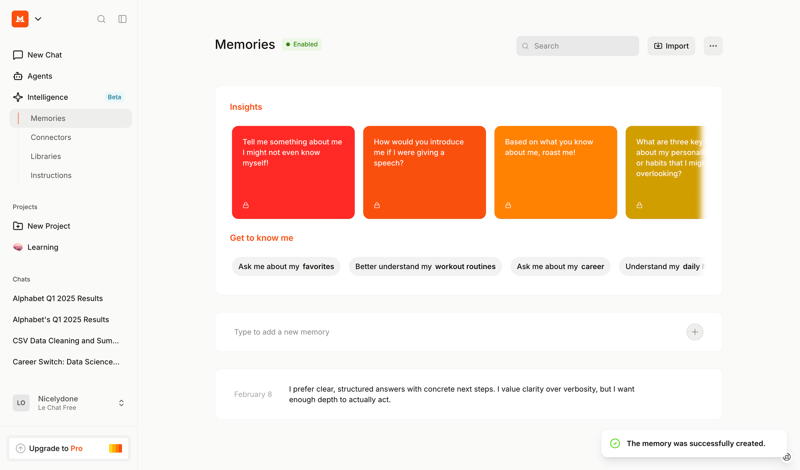Select the red 'Tell me something' insight card

[x=293, y=172]
